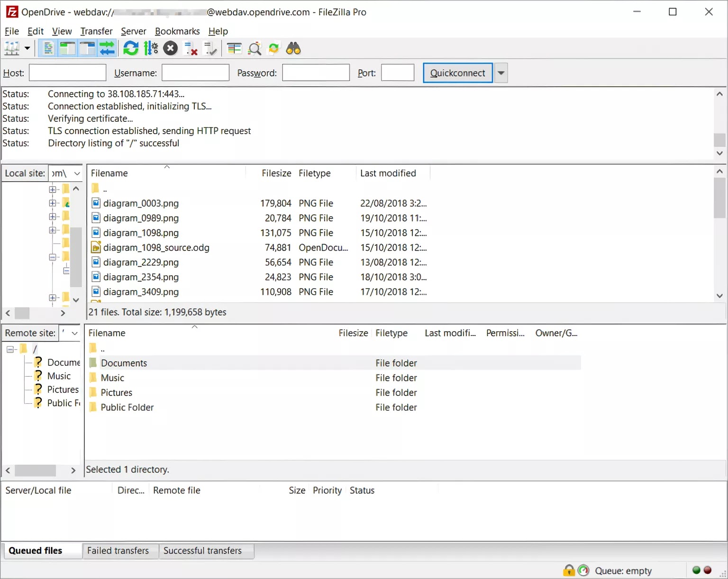Sort remote list by Permissions column header

505,333
